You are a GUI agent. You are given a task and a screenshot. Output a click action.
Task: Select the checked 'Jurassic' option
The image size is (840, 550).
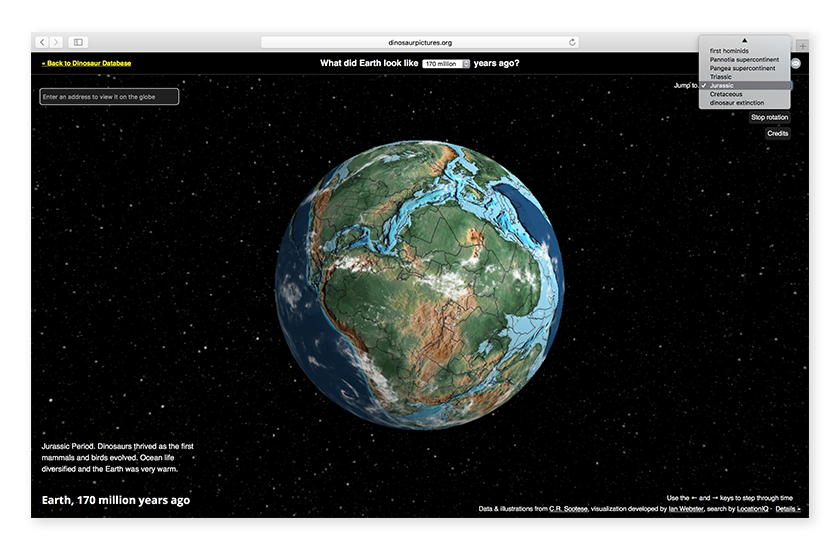point(722,85)
